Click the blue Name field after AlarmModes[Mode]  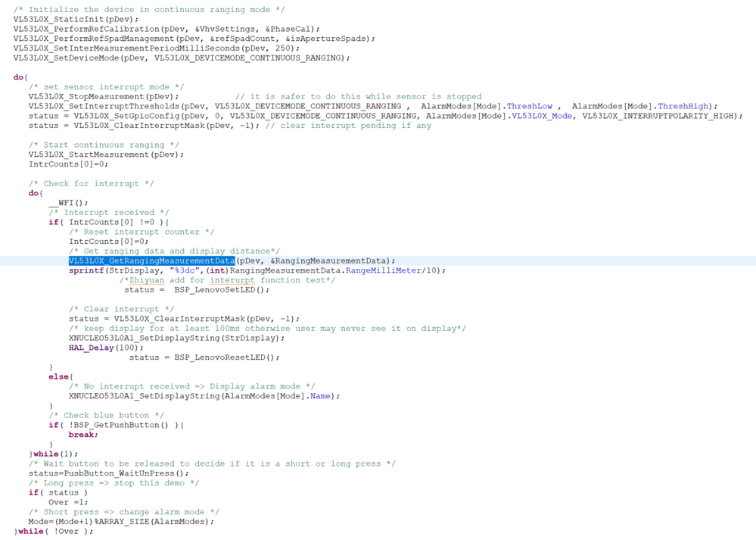tap(320, 395)
